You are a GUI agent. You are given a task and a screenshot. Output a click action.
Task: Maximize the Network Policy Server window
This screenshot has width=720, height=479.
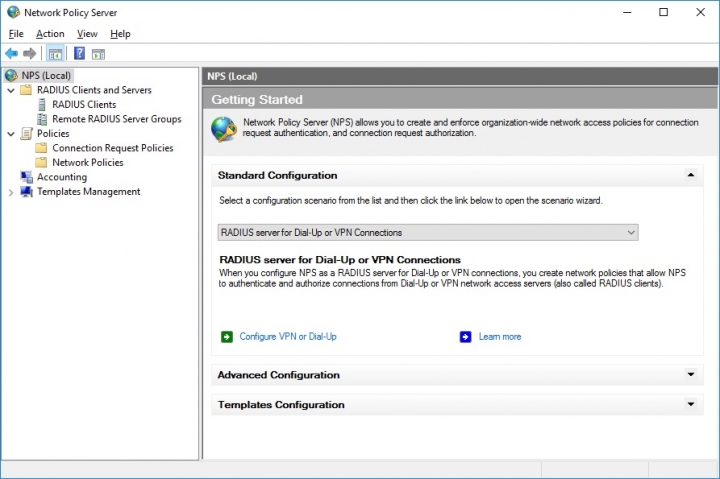tap(664, 12)
